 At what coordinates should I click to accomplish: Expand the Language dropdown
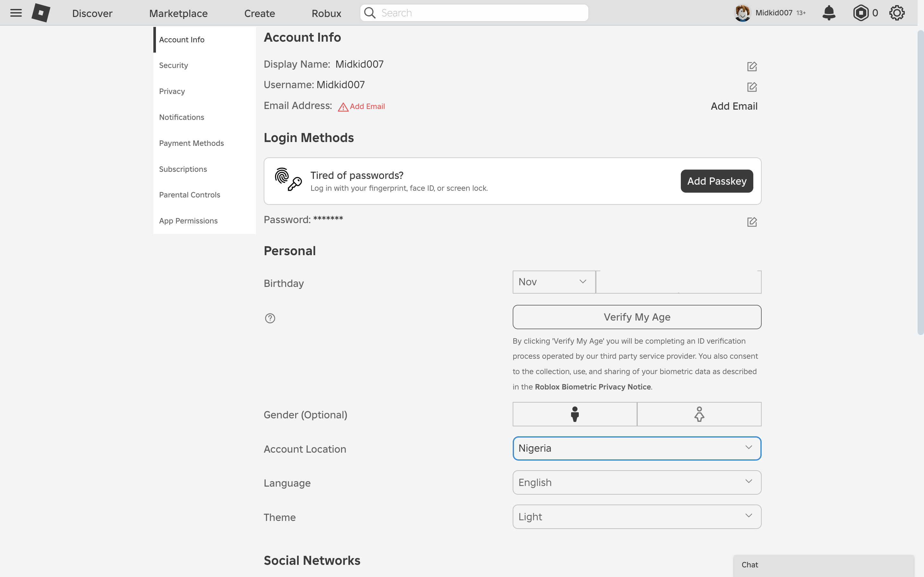click(x=637, y=482)
